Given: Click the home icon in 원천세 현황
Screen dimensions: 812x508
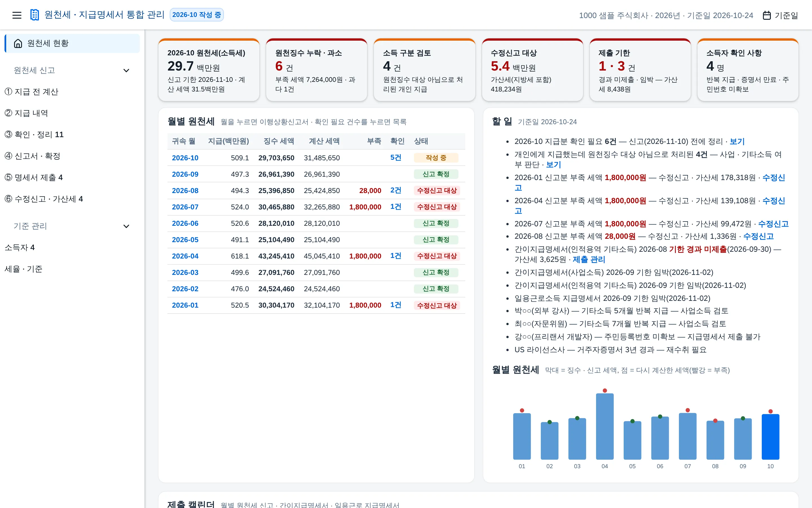Looking at the screenshot, I should pyautogui.click(x=18, y=43).
